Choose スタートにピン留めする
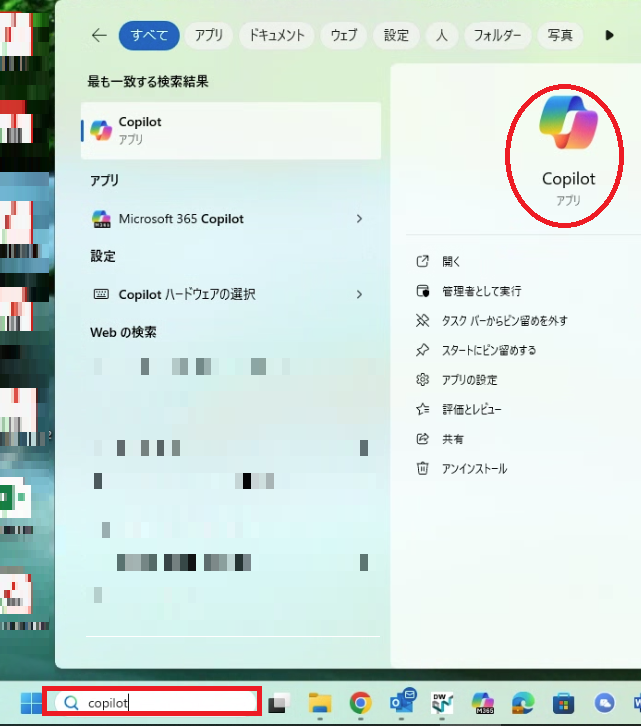This screenshot has height=726, width=641. 489,350
